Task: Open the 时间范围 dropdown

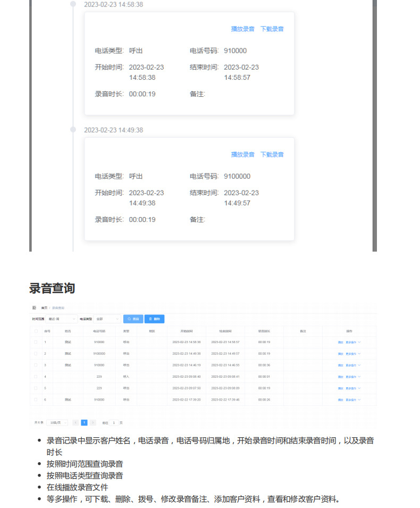Action: pos(62,319)
